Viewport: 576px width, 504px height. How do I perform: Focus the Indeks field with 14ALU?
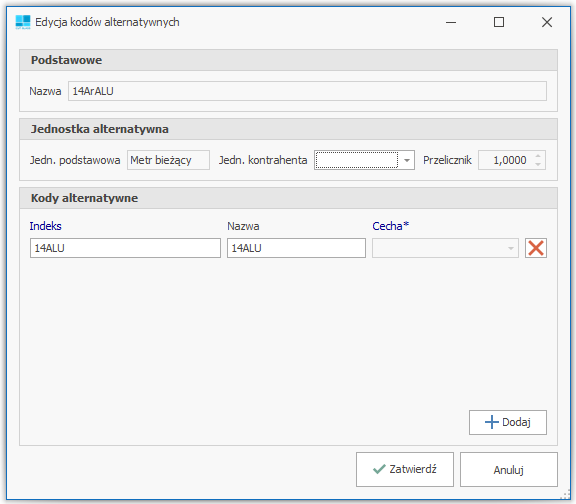[x=125, y=248]
